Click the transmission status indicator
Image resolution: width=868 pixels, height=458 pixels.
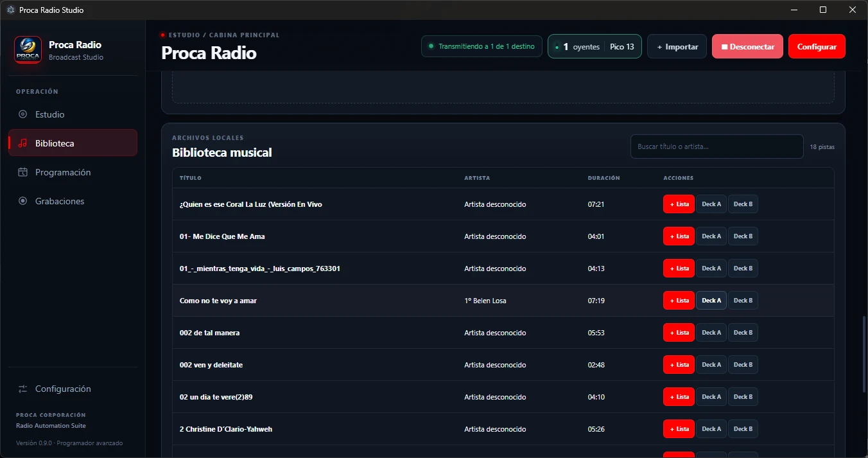click(x=482, y=46)
